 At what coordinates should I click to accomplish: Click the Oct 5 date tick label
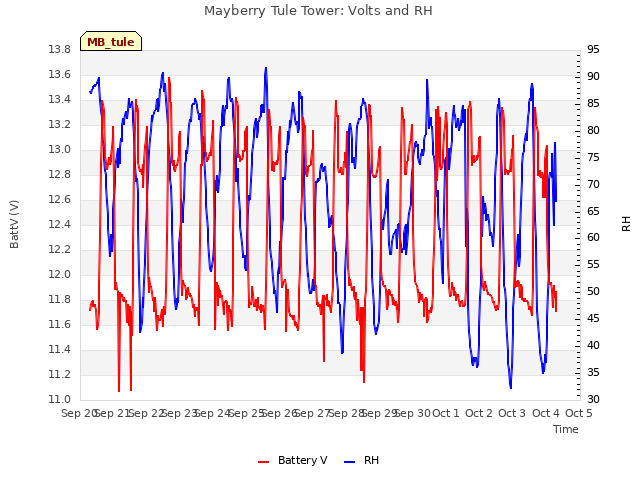coord(579,413)
